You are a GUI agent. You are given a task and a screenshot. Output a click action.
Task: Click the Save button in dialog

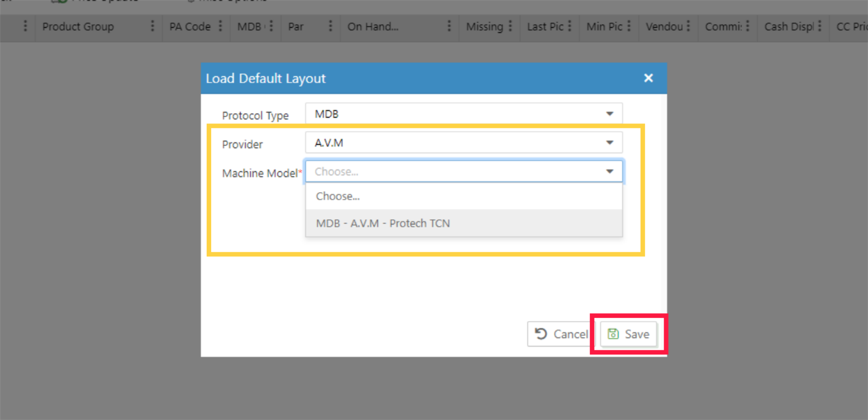click(628, 334)
